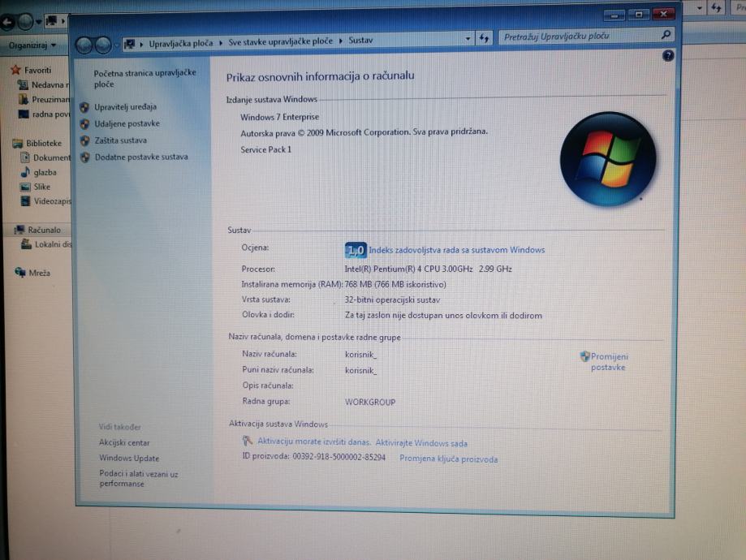Screen dimensions: 746x560
Task: Click shield icon beside Promijeni postavke
Action: click(584, 356)
